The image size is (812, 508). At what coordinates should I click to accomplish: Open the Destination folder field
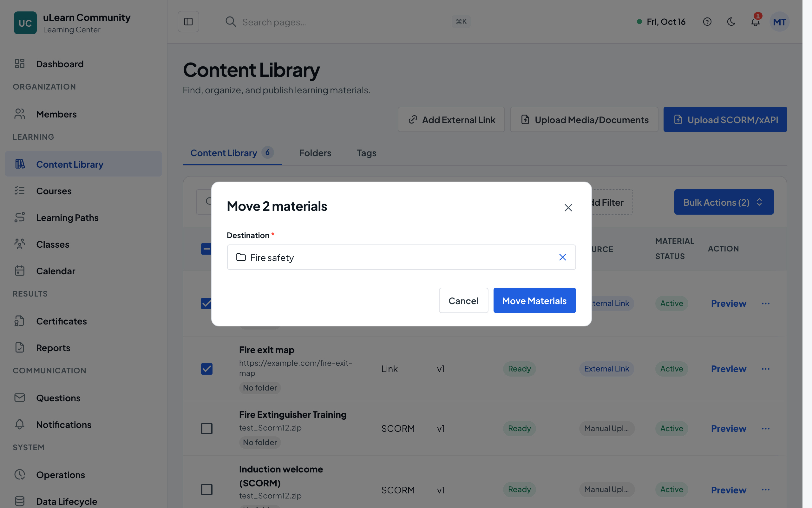(x=401, y=257)
